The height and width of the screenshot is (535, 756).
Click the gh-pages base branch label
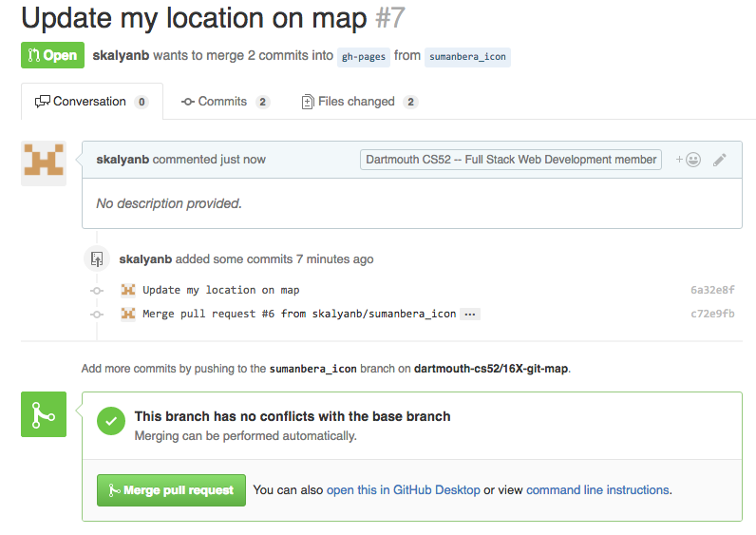(x=364, y=57)
